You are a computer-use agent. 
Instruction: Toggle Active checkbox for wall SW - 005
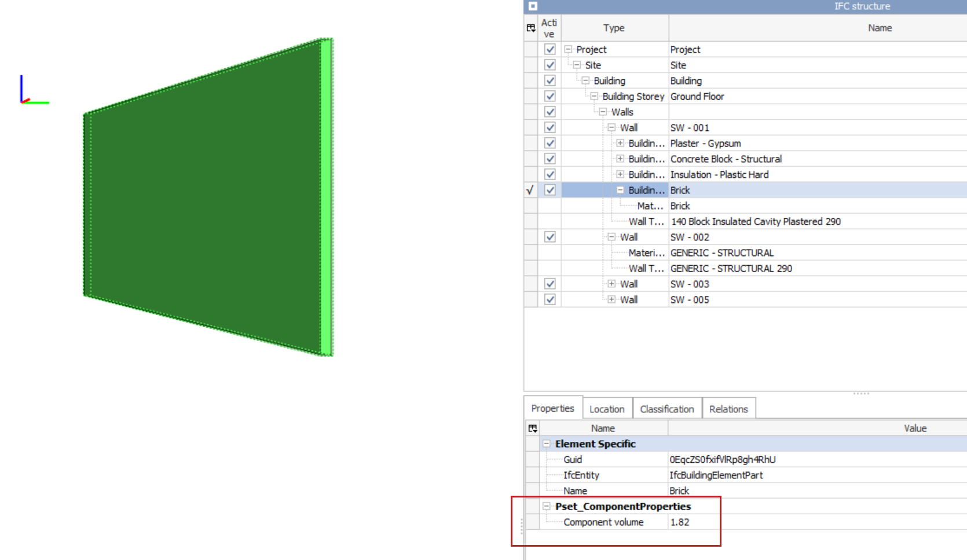coord(550,299)
